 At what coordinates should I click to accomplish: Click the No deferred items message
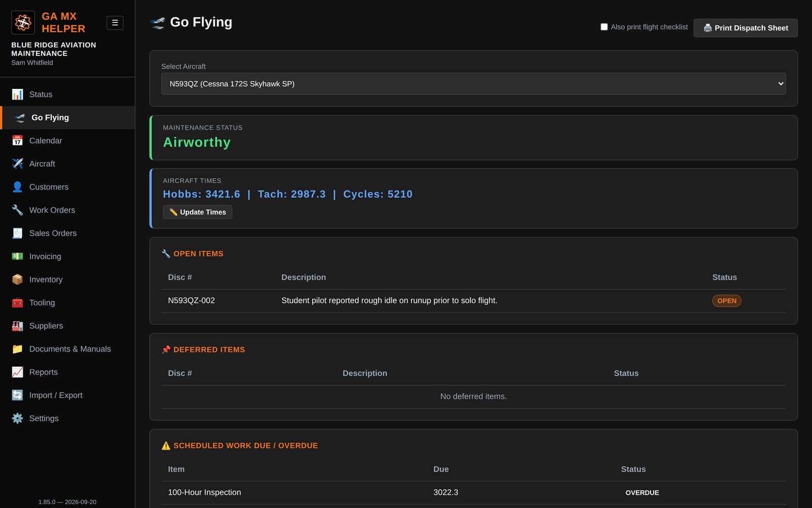point(473,396)
